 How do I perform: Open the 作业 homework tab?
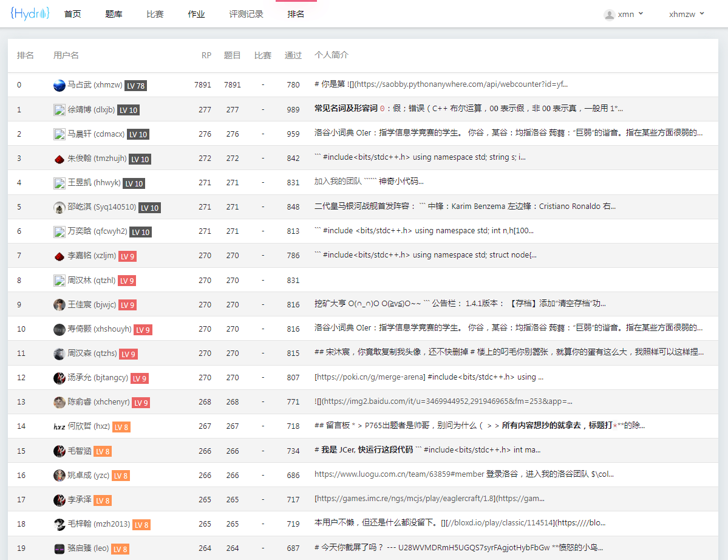tap(196, 14)
